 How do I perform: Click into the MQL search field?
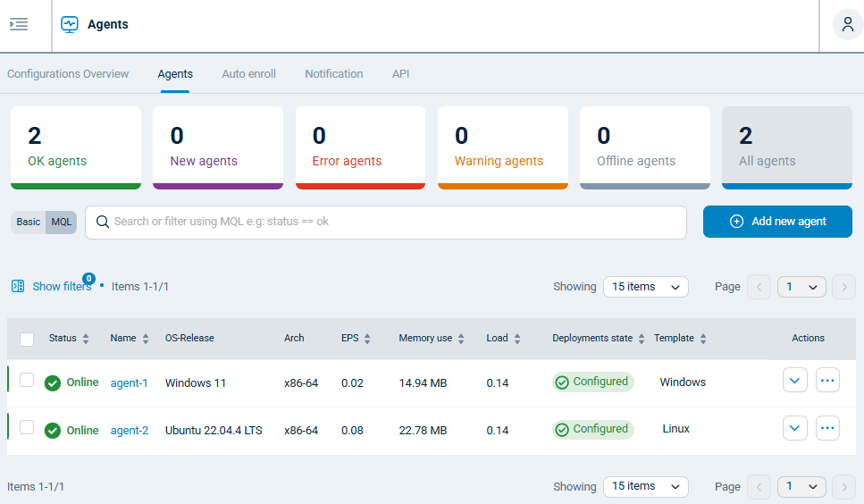point(393,222)
